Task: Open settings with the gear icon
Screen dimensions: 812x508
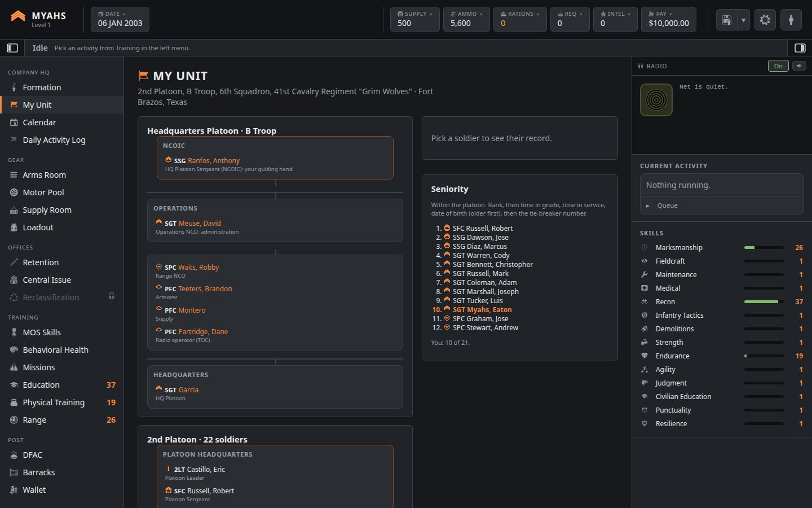Action: [765, 20]
